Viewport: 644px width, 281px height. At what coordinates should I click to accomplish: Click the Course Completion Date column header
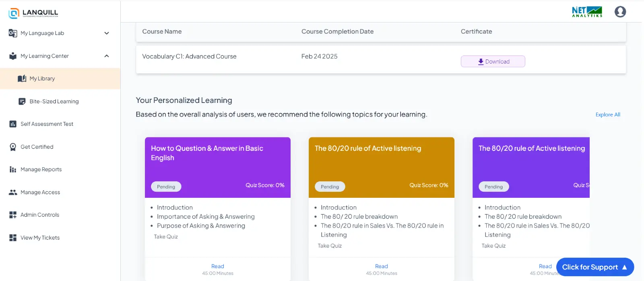click(337, 31)
